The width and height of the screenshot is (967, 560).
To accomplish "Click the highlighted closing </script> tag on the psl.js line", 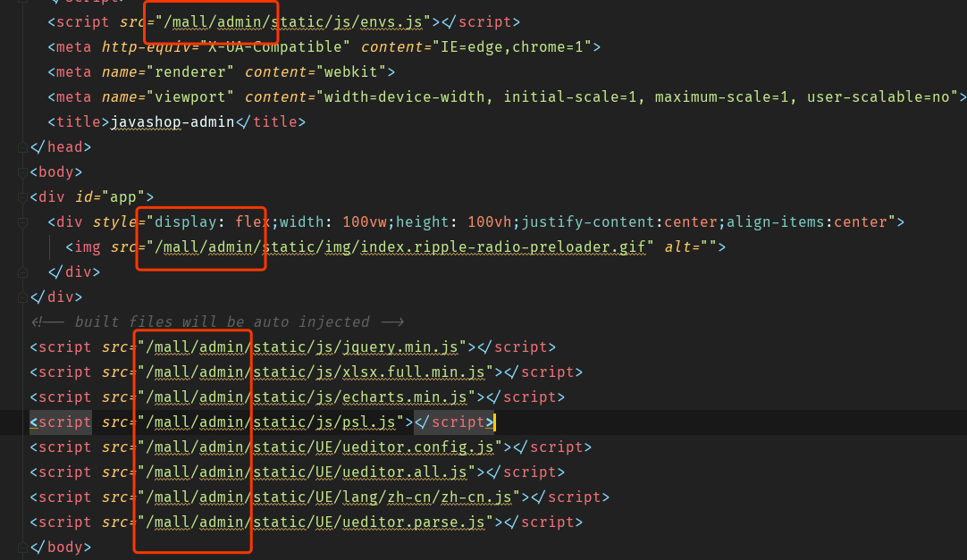I will coord(454,422).
